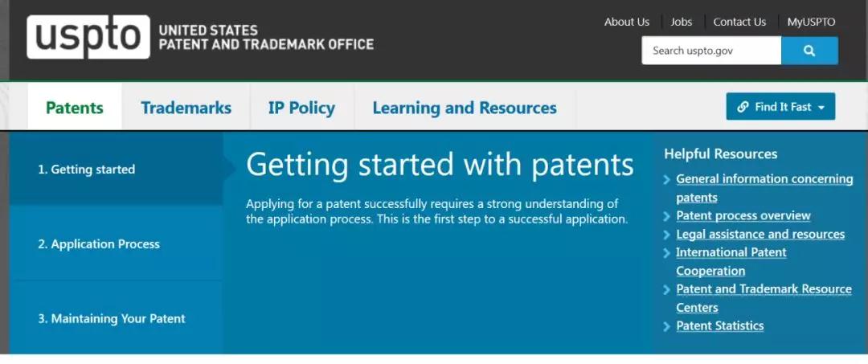Open the MyUSPTO link
The image size is (868, 364).
(x=811, y=22)
